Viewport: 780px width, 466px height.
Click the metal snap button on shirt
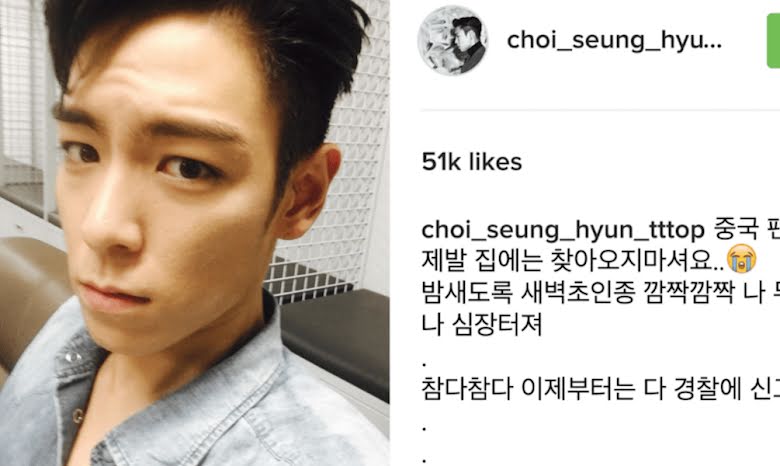coord(72,356)
